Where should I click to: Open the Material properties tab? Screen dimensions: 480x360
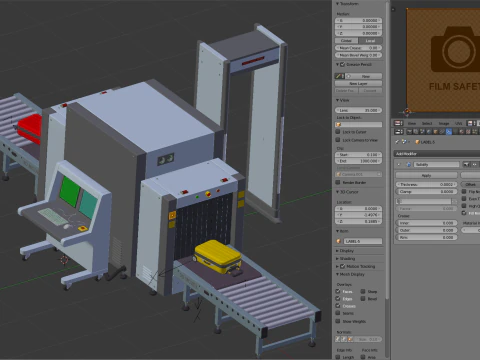click(x=462, y=131)
